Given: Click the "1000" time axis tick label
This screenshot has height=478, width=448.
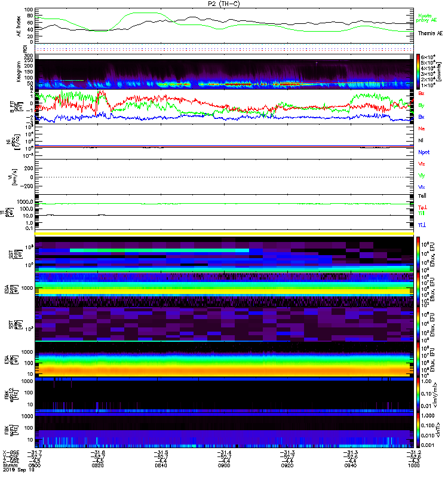Looking at the screenshot, I should point(413,465).
